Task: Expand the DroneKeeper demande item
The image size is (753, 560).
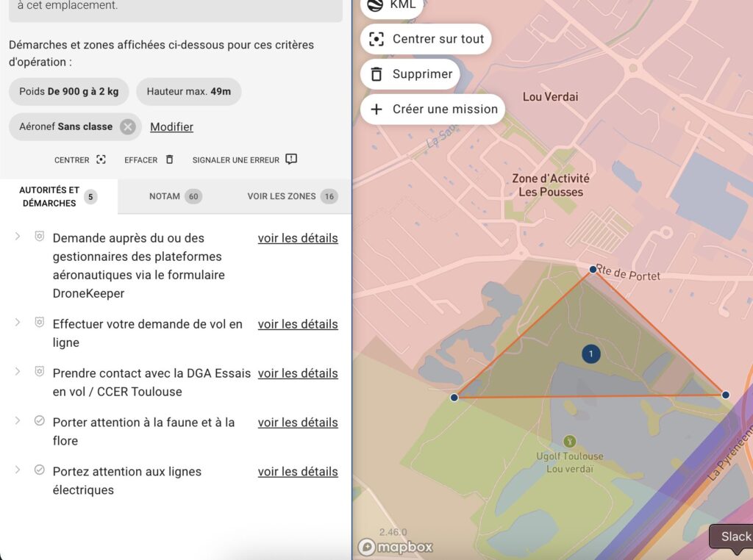Action: coord(16,237)
